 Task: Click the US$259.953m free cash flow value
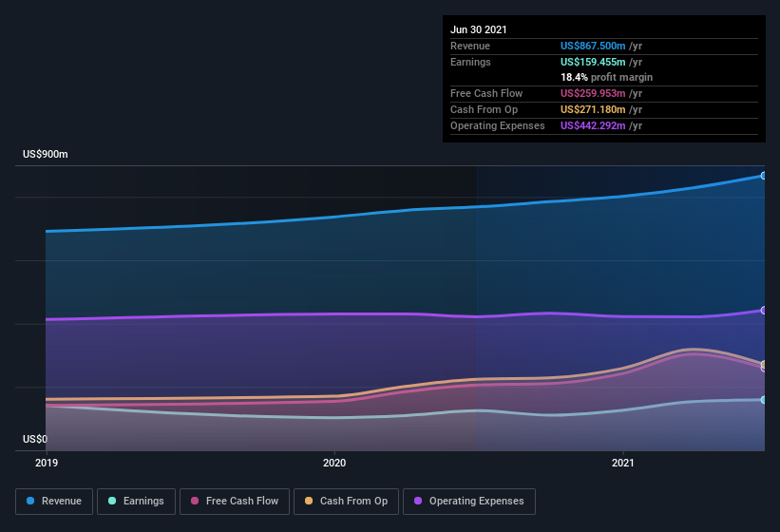(x=593, y=93)
